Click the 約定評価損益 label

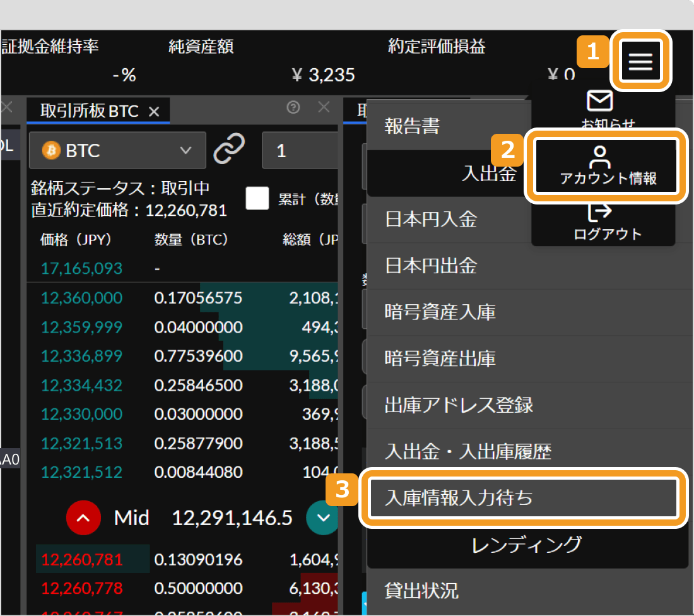(x=437, y=46)
